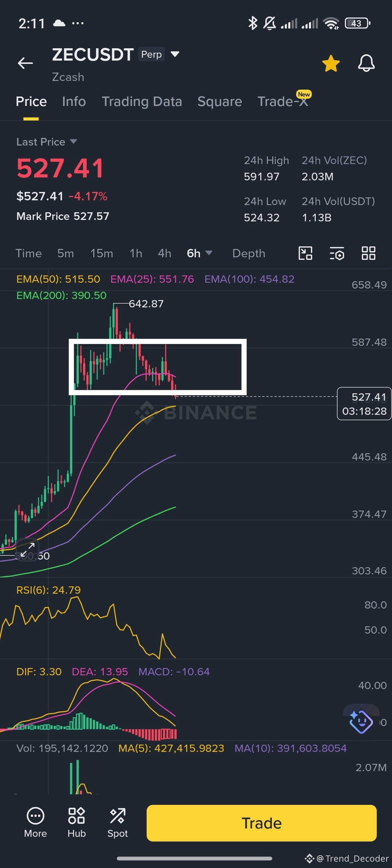Viewport: 392px width, 868px height.
Task: Tap the 24h High value 591.97
Action: click(x=262, y=177)
